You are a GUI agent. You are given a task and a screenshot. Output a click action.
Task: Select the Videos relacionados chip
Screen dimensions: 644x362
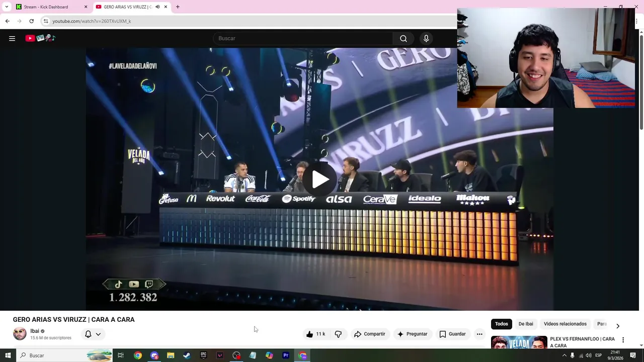(565, 324)
